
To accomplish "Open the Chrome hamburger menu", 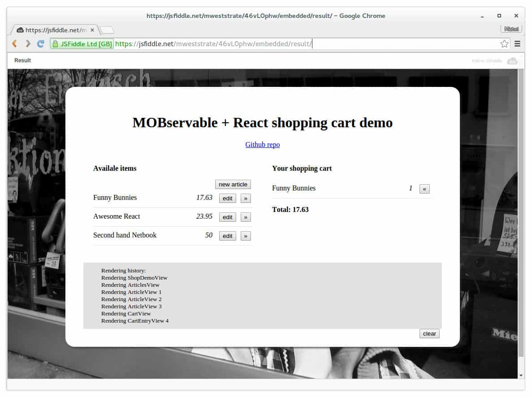I will click(x=517, y=43).
